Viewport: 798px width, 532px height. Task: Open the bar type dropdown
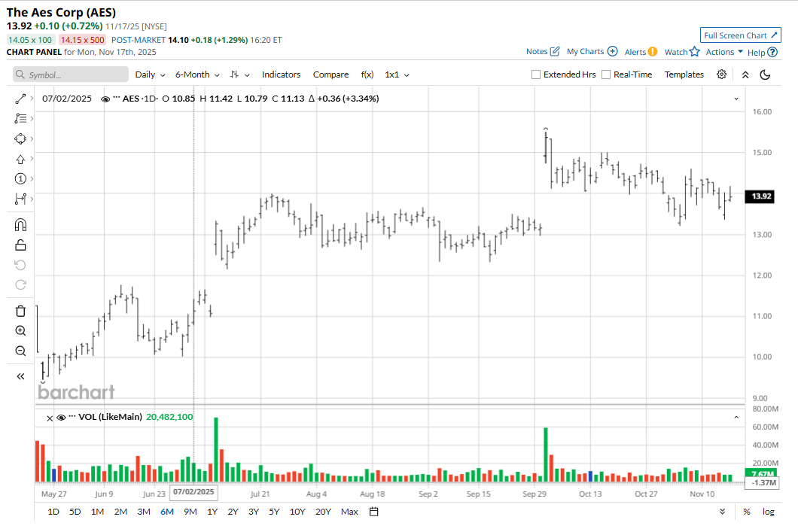point(239,74)
